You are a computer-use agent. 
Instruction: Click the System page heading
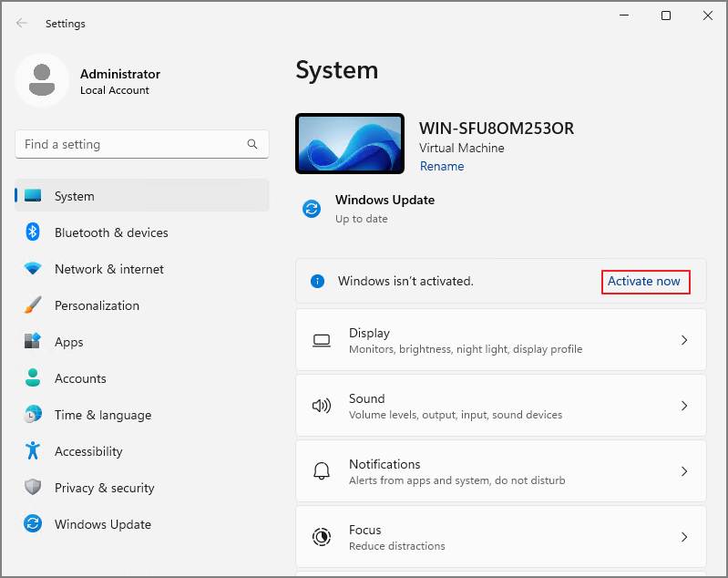click(336, 70)
